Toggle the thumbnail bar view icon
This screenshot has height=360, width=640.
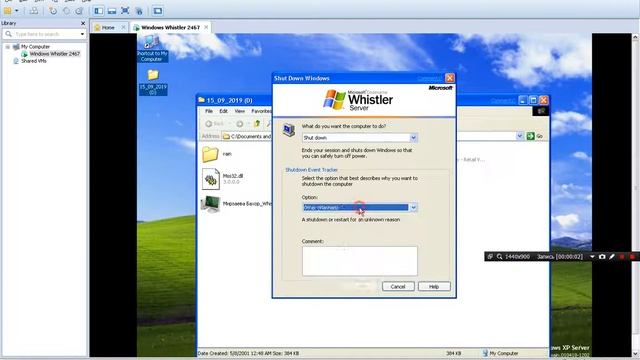112,11
